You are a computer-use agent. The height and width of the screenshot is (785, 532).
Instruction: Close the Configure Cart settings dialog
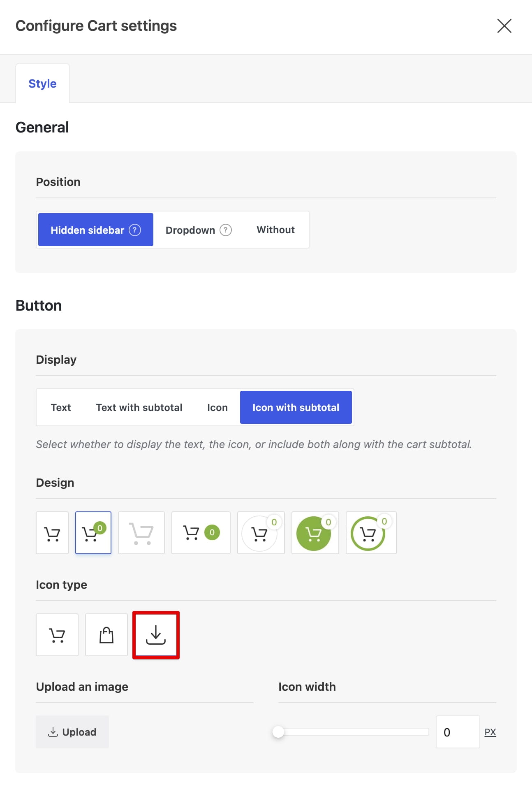coord(504,26)
